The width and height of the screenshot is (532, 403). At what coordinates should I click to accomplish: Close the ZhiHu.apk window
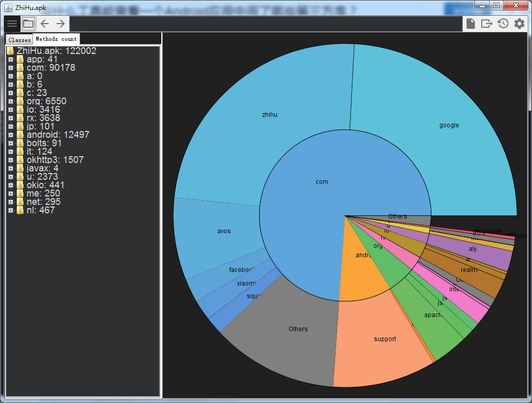point(516,6)
